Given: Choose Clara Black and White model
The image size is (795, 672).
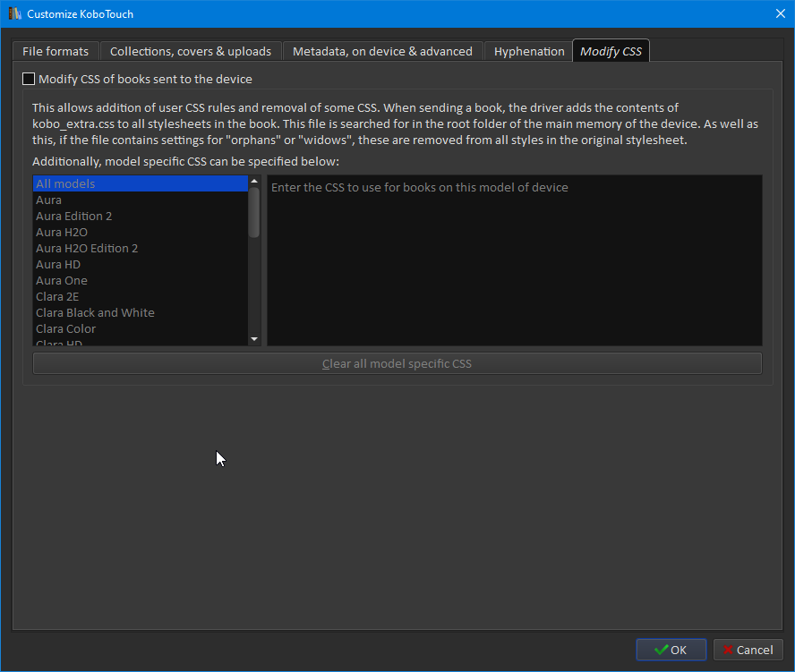Looking at the screenshot, I should (x=141, y=312).
